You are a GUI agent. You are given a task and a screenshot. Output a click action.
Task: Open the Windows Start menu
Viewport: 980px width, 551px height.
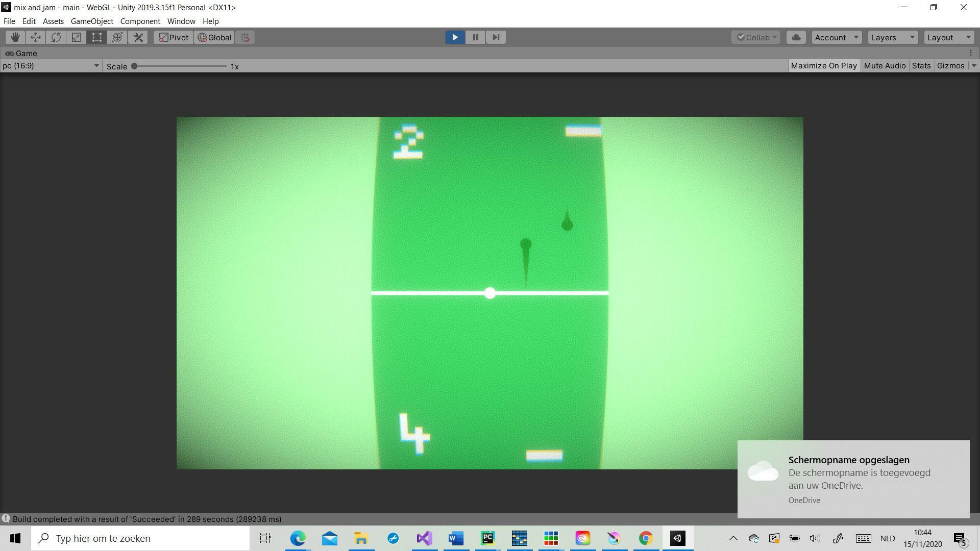pyautogui.click(x=15, y=538)
